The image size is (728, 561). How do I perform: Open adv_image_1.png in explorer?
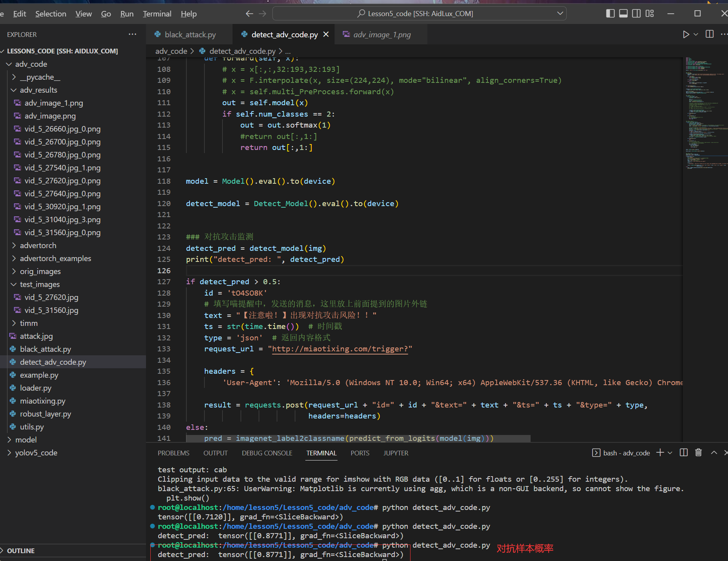point(73,103)
